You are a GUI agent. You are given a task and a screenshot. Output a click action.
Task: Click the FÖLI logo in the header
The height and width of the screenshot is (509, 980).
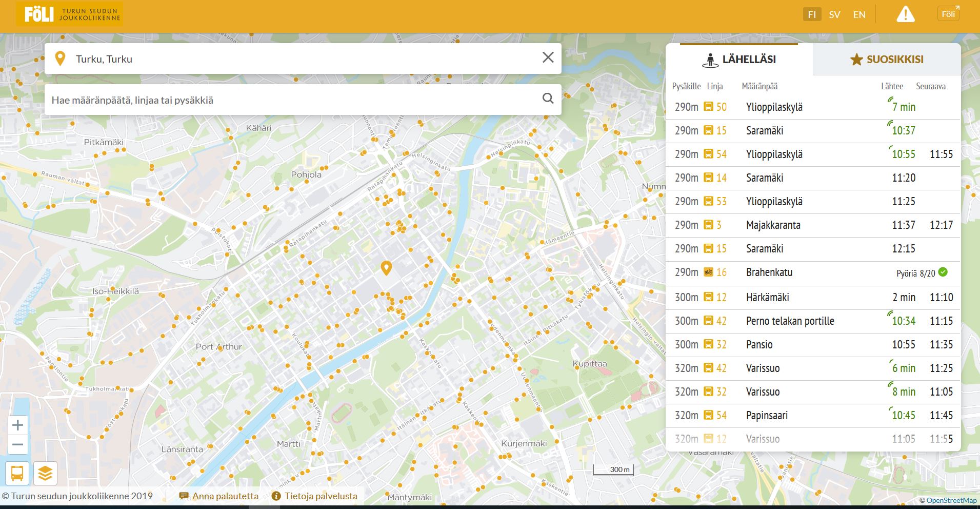point(69,14)
